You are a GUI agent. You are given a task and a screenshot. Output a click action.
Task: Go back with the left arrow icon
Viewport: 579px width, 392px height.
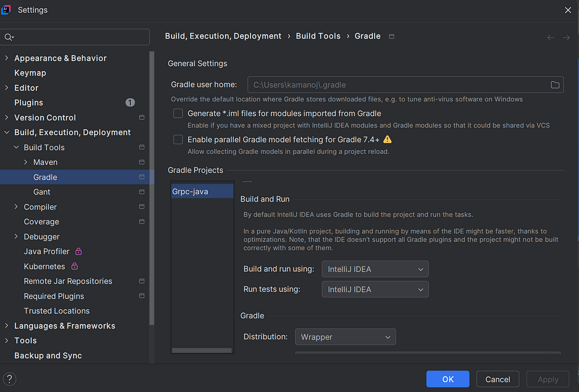[550, 37]
